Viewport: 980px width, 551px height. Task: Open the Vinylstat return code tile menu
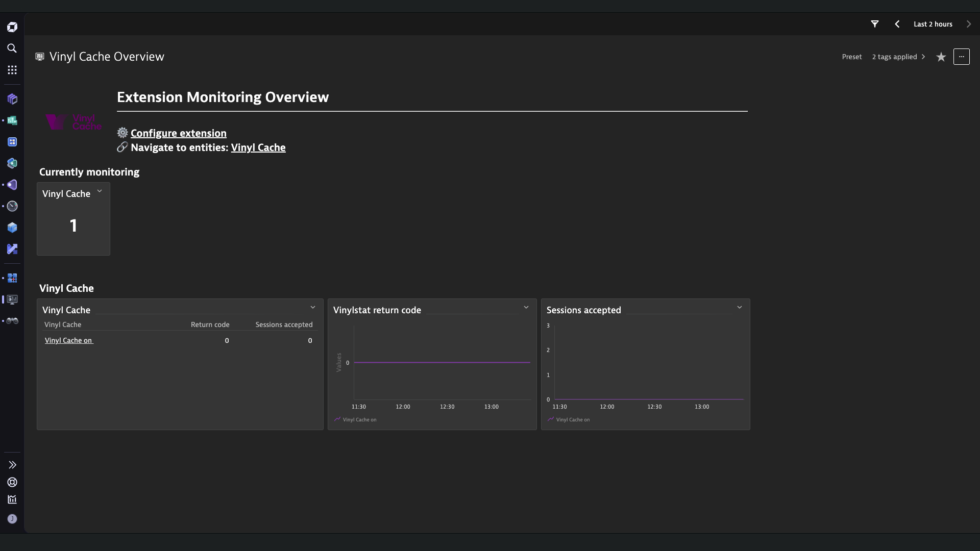[526, 308]
